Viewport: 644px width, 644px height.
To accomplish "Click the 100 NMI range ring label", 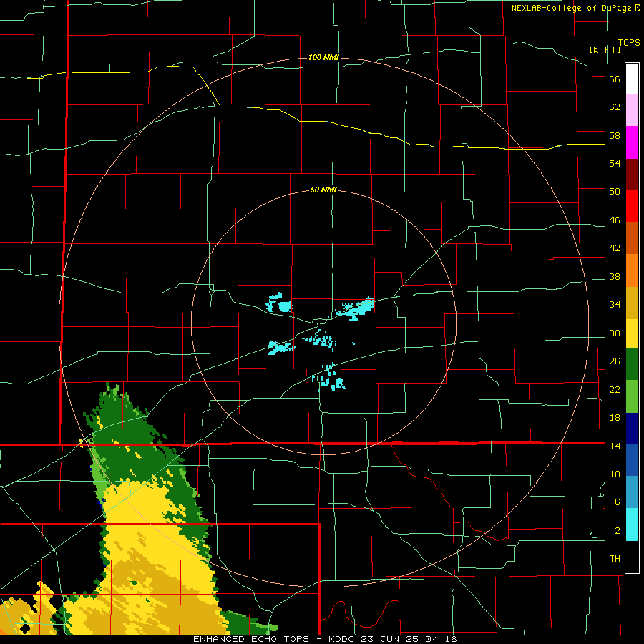I will click(x=323, y=57).
